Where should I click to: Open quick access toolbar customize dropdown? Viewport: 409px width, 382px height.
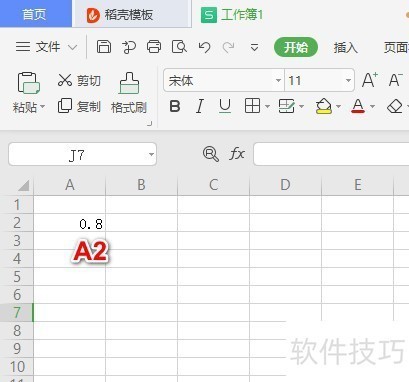coord(254,48)
